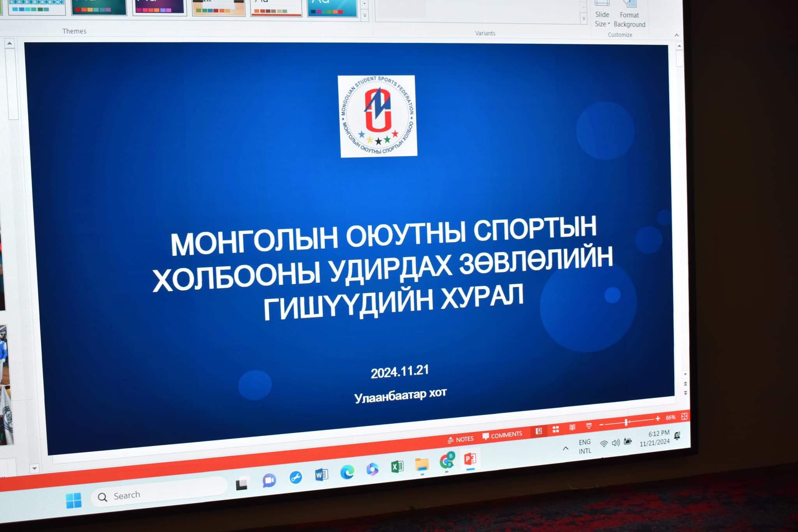Click the zoom in plus button
Screen dimensions: 798x532
coord(658,419)
